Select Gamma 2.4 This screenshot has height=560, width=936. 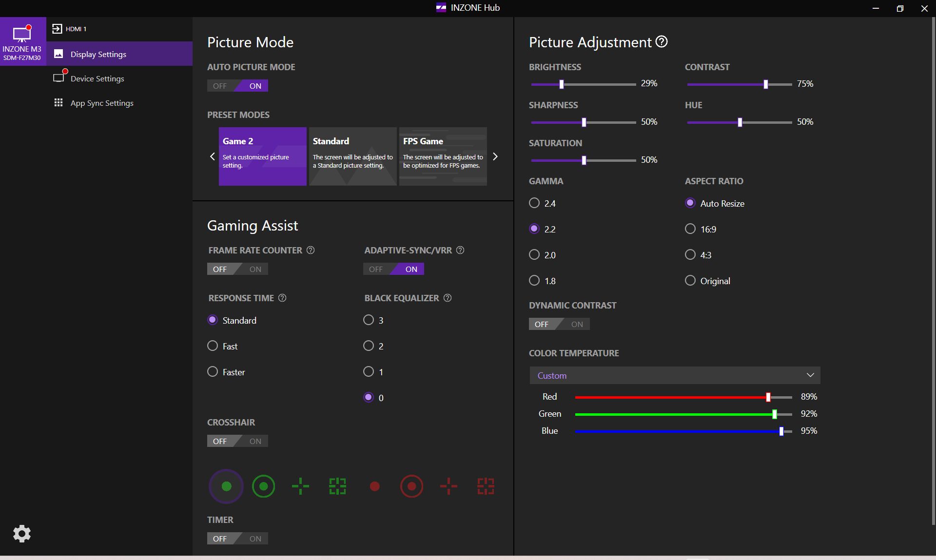click(x=534, y=203)
